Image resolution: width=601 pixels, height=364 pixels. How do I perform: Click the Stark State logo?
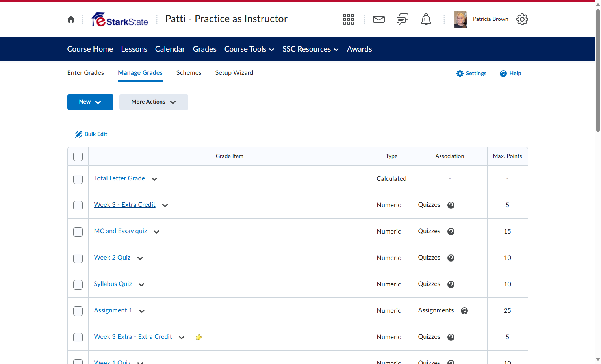120,19
